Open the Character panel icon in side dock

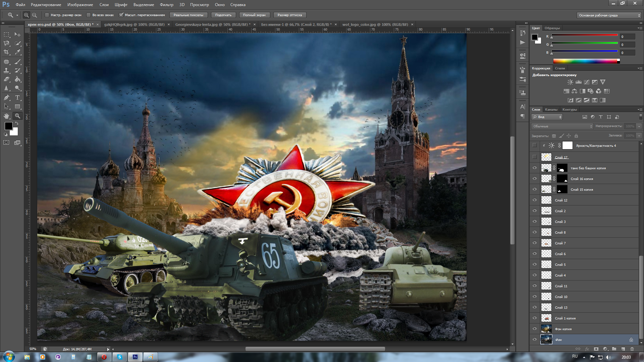coord(523,107)
